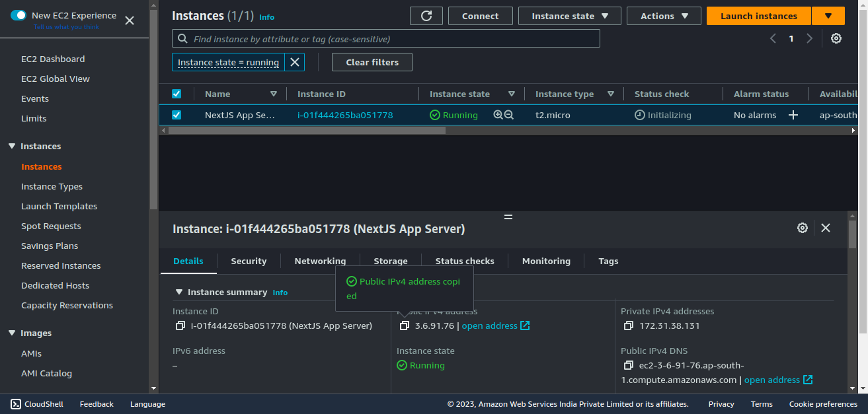This screenshot has width=868, height=414.
Task: Open Spot Requests in sidebar
Action: pos(51,226)
